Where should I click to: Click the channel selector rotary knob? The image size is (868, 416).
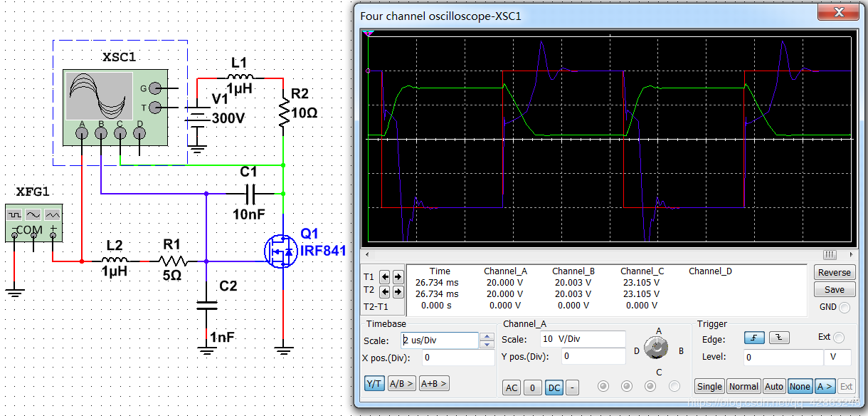pos(657,348)
